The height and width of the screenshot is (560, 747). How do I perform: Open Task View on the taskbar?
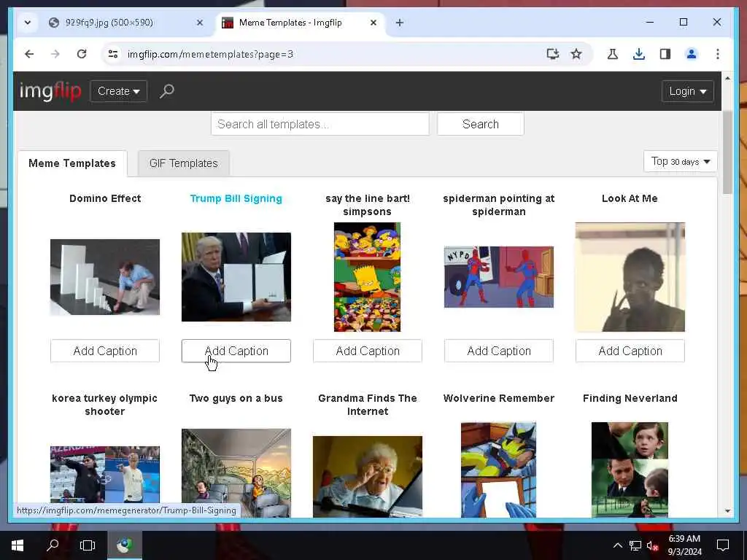[x=88, y=545]
